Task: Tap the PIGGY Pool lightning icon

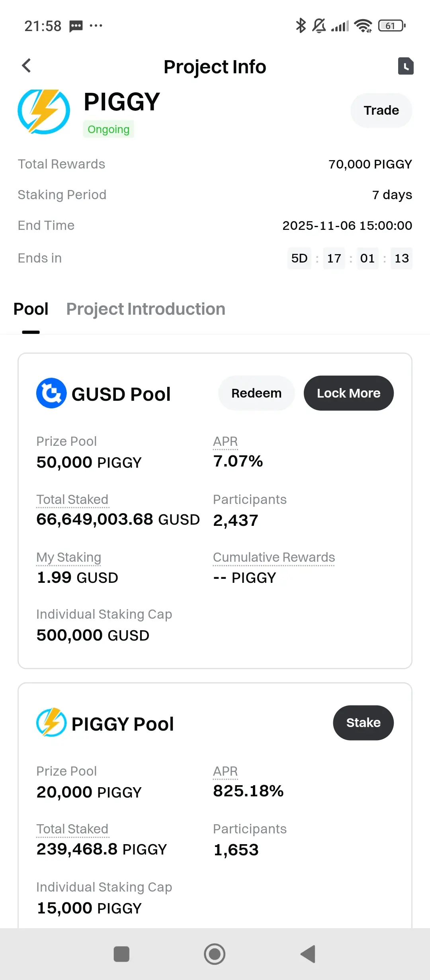Action: tap(51, 723)
